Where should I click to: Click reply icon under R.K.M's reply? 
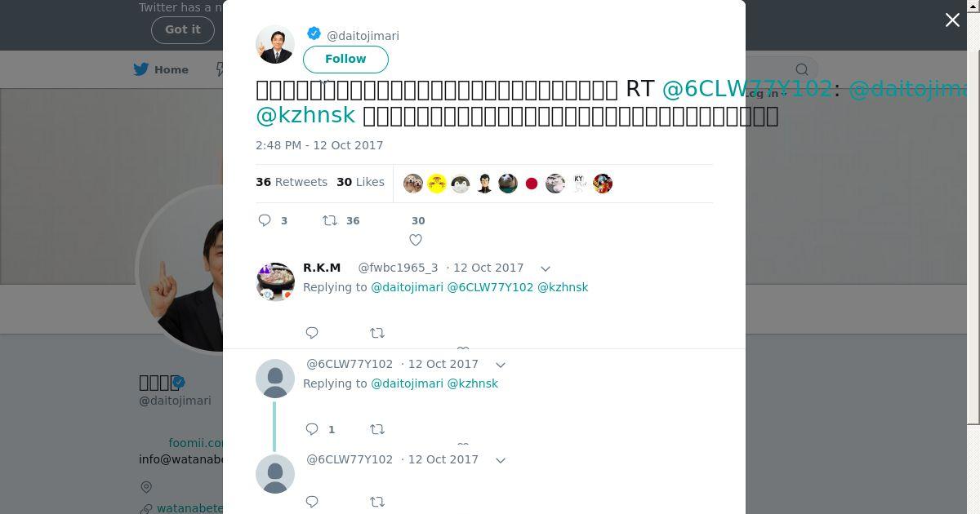(312, 333)
